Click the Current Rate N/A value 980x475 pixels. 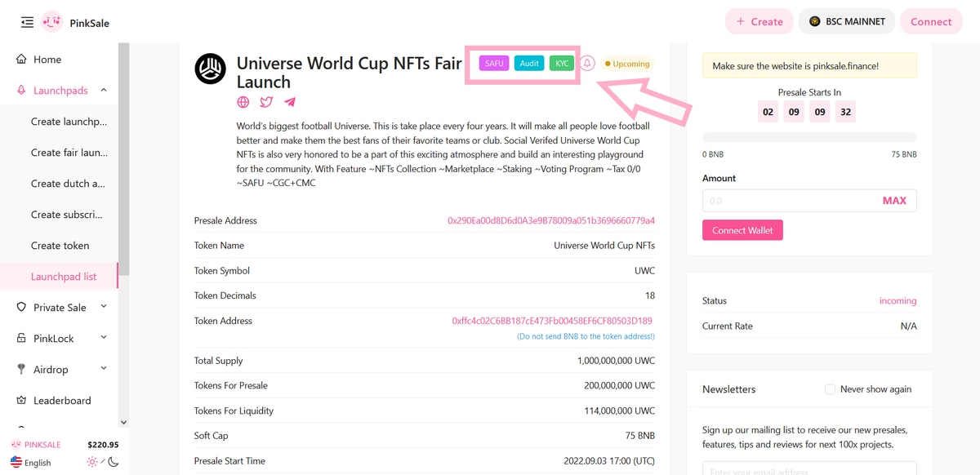coord(908,326)
